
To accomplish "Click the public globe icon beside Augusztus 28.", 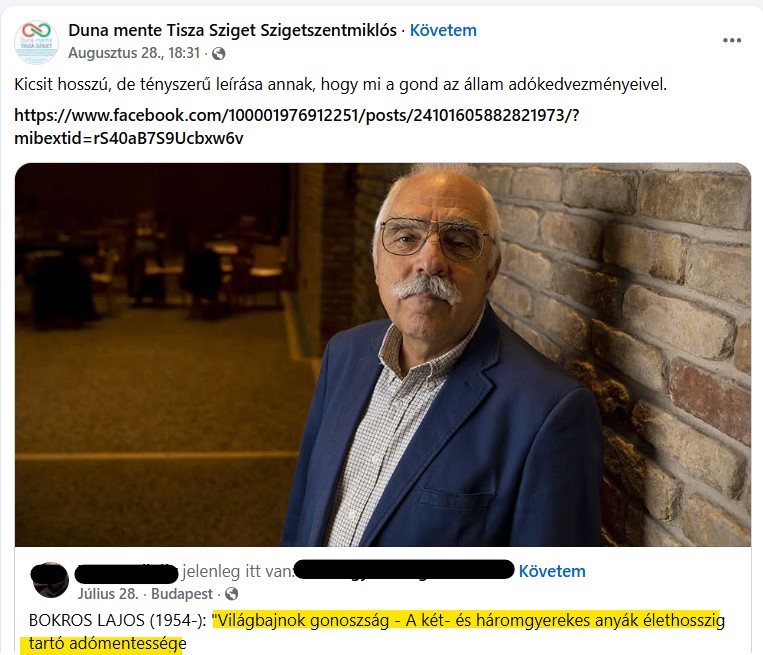I will coord(219,54).
